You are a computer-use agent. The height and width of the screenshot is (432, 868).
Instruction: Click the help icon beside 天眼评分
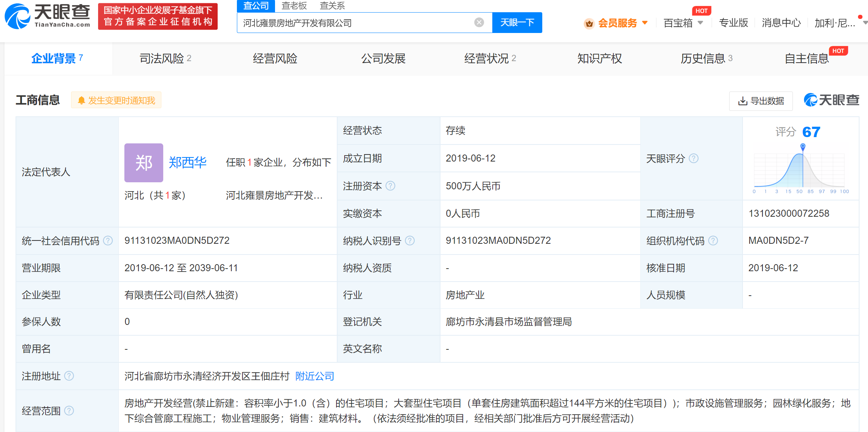[x=694, y=159]
